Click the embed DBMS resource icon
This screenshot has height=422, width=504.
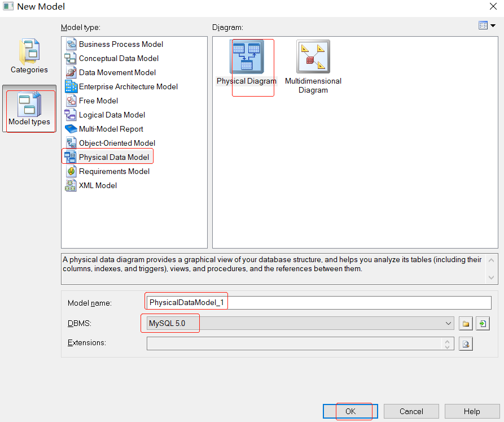483,324
